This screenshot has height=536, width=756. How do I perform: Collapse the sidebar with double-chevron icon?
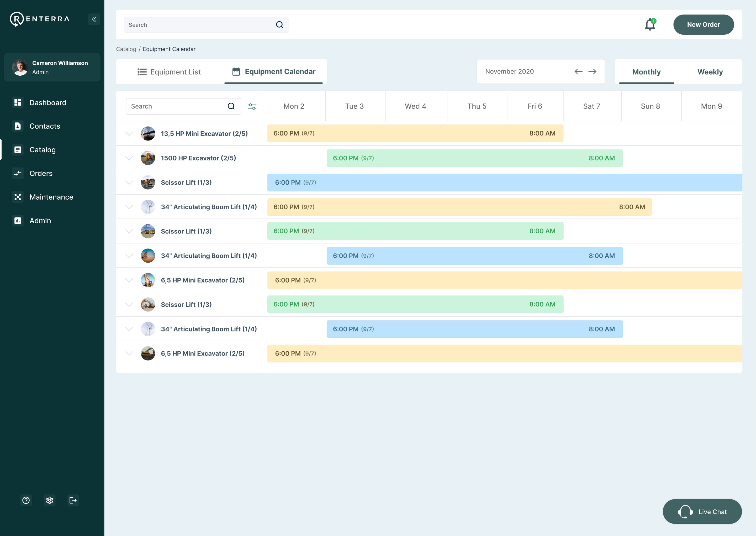pos(94,19)
